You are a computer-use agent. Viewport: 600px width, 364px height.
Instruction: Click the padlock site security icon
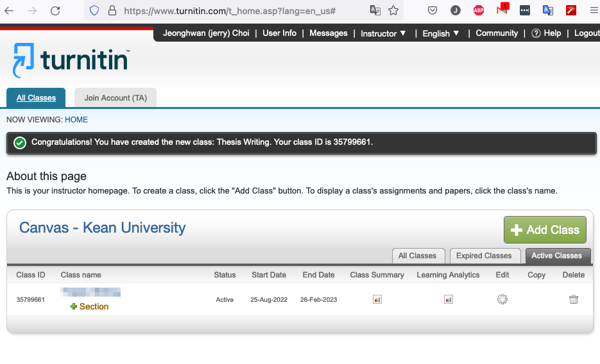(x=112, y=11)
